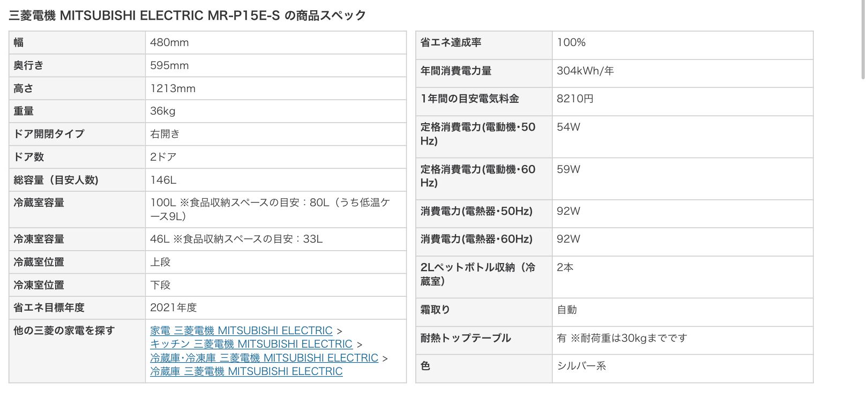The height and width of the screenshot is (405, 868).
Task: Click the product spec heading for MR-P15E-S
Action: tap(188, 15)
